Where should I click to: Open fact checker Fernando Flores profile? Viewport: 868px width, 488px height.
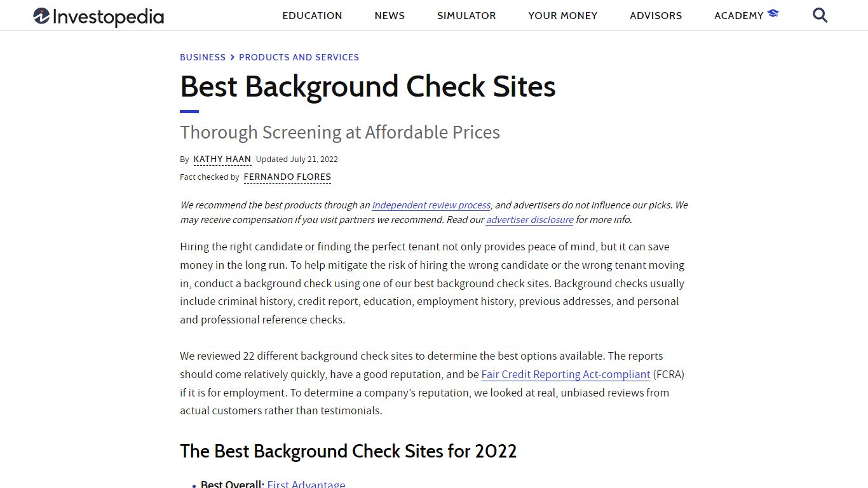tap(287, 177)
